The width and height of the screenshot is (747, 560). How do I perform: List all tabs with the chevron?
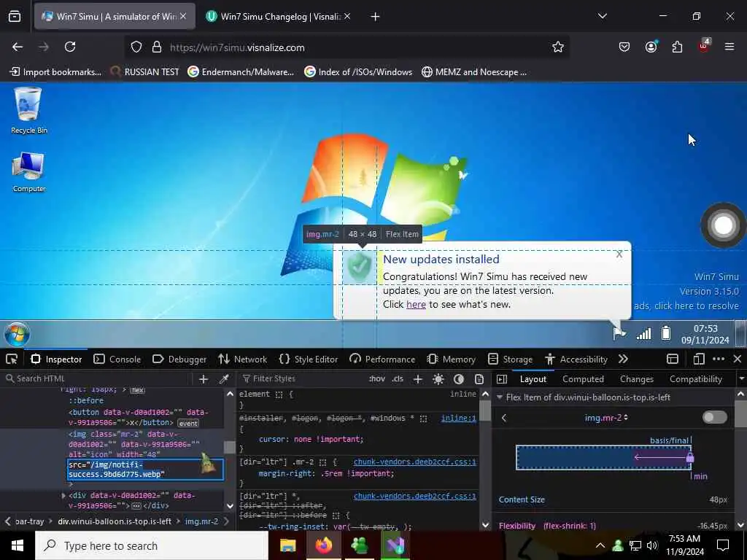[x=602, y=16]
